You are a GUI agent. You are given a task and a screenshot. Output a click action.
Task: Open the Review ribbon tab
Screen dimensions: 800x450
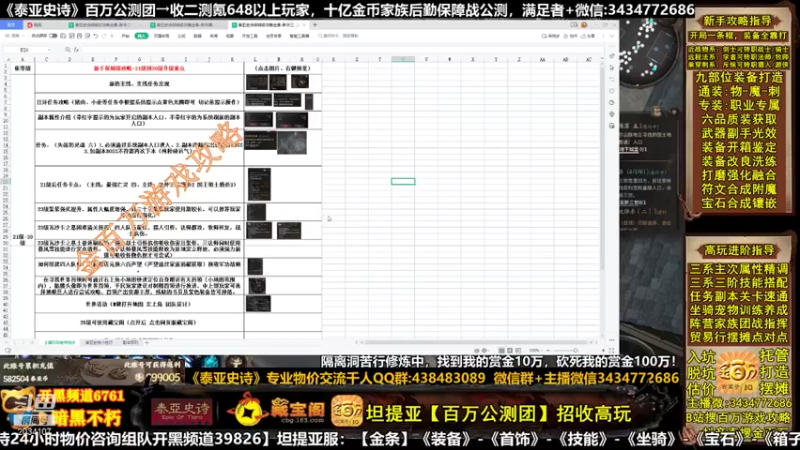pyautogui.click(x=214, y=36)
